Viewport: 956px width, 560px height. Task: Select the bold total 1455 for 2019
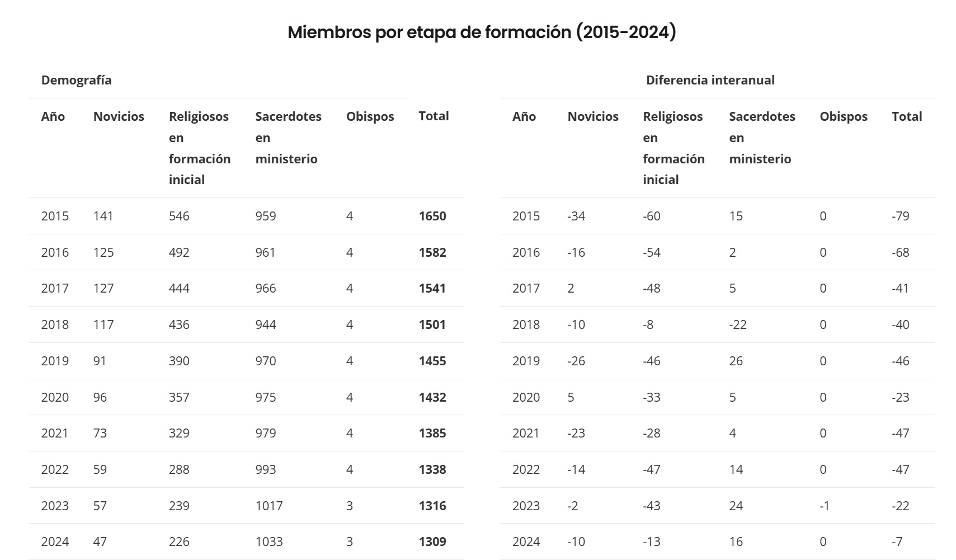pyautogui.click(x=432, y=361)
